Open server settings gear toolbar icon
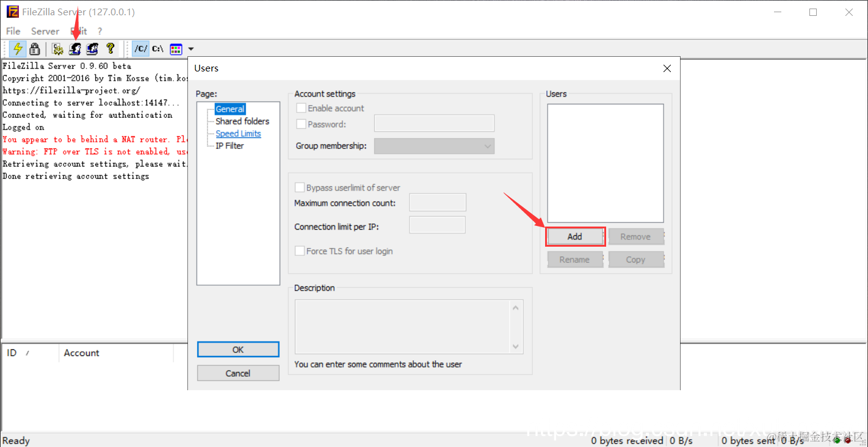The image size is (868, 447). point(58,49)
